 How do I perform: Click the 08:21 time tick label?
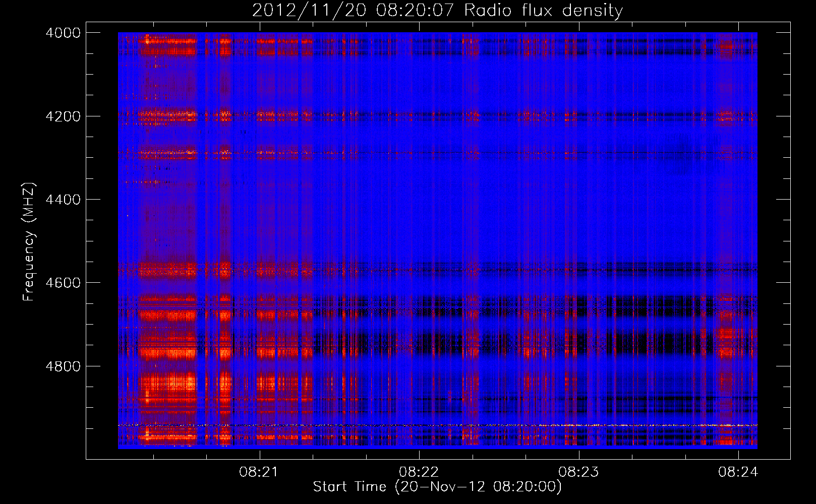coord(259,472)
